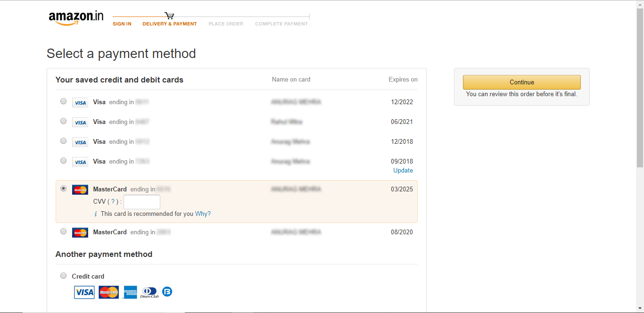Click the American Express icon under Credit card
The height and width of the screenshot is (313, 644).
pyautogui.click(x=130, y=292)
